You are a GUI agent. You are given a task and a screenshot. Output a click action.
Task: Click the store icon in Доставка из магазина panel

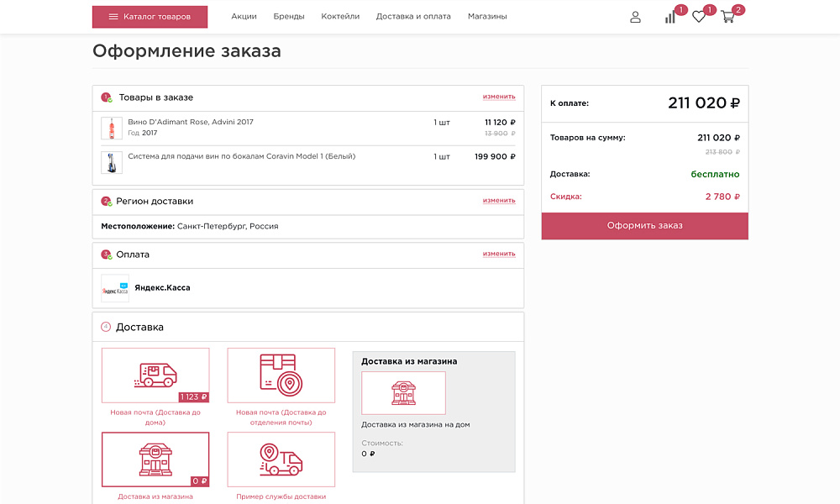[403, 392]
